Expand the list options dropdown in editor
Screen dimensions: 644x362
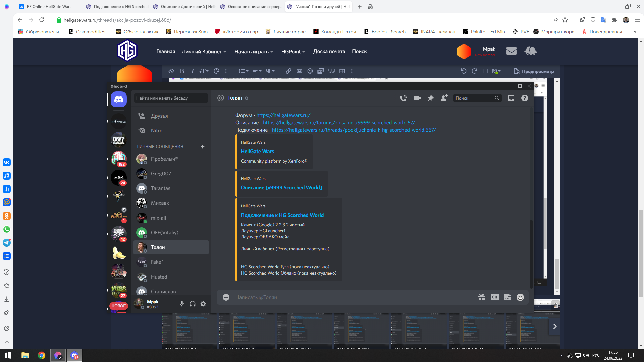[244, 71]
